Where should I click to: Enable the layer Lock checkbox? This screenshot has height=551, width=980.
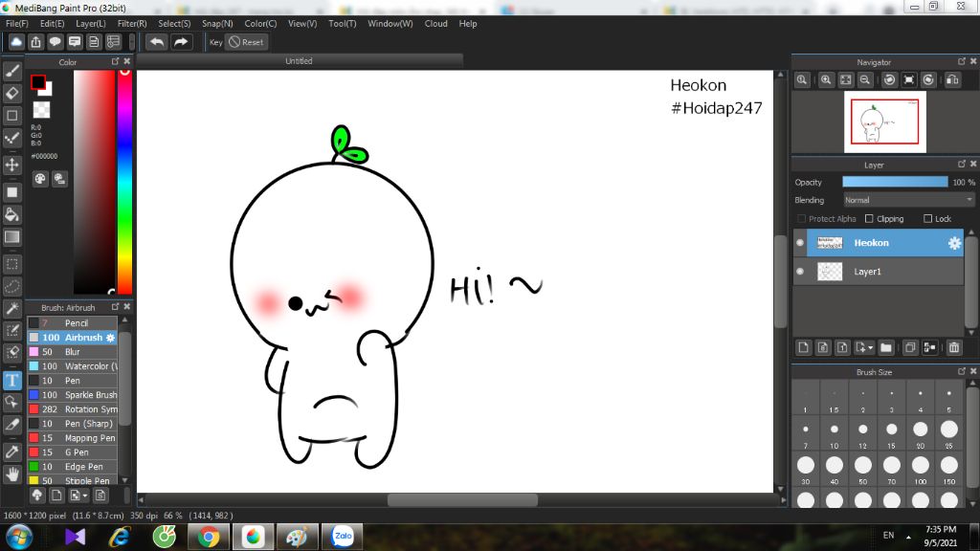pyautogui.click(x=927, y=219)
